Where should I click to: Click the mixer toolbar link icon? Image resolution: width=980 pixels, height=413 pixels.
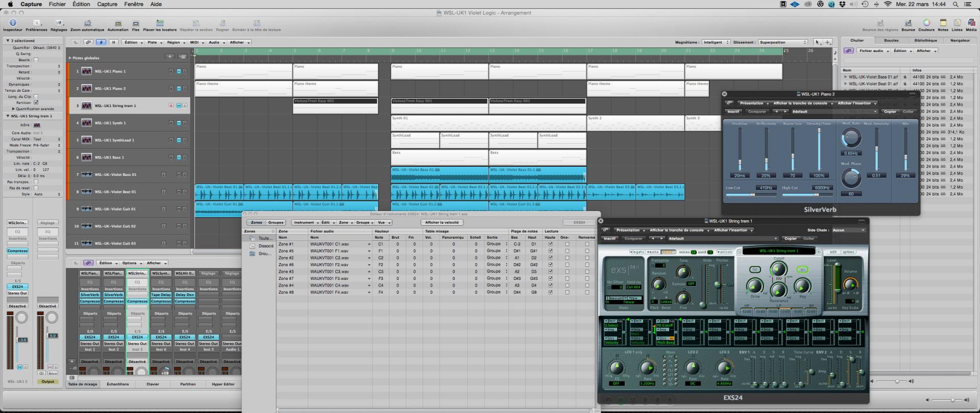click(x=88, y=263)
